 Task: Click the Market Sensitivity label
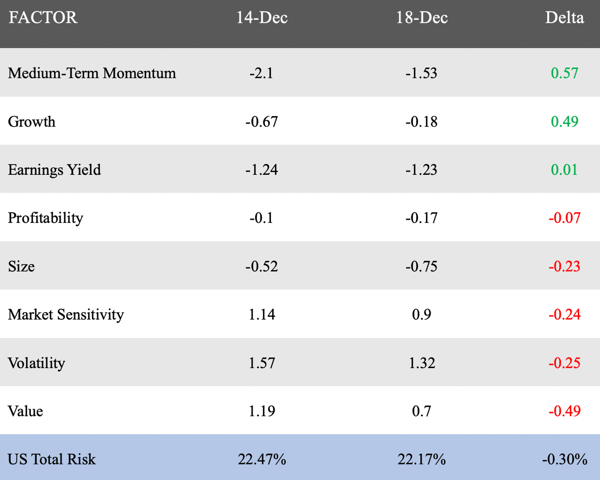pos(66,314)
